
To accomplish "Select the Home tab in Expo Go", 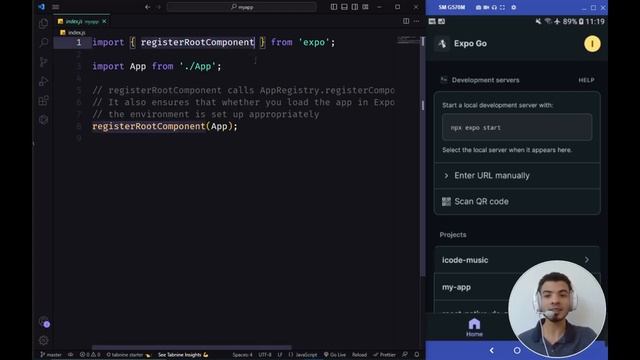I will (474, 327).
